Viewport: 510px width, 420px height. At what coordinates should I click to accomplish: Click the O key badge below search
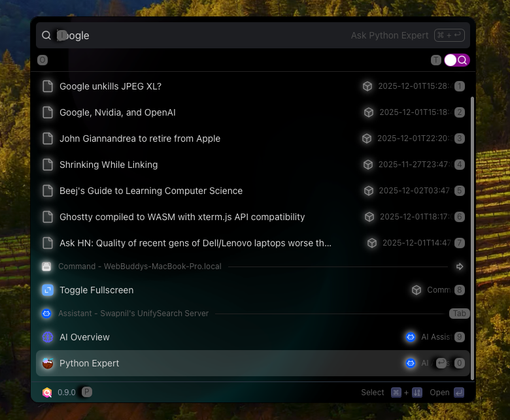click(x=42, y=60)
